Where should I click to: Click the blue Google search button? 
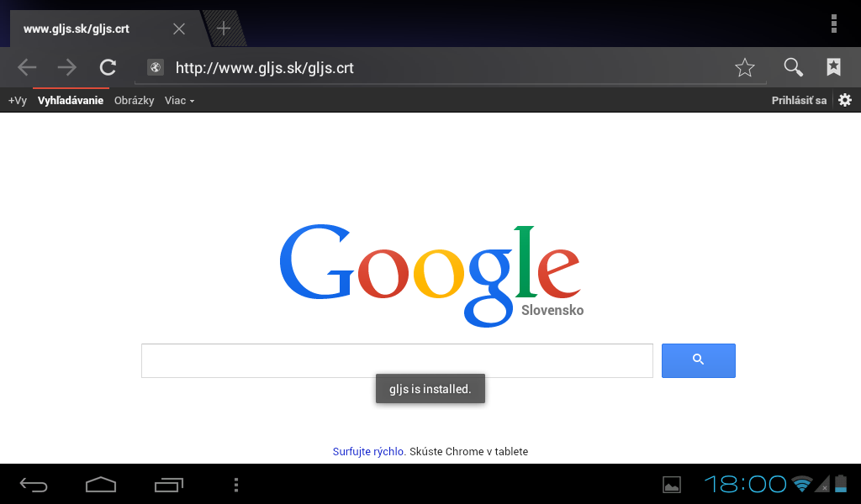click(699, 360)
